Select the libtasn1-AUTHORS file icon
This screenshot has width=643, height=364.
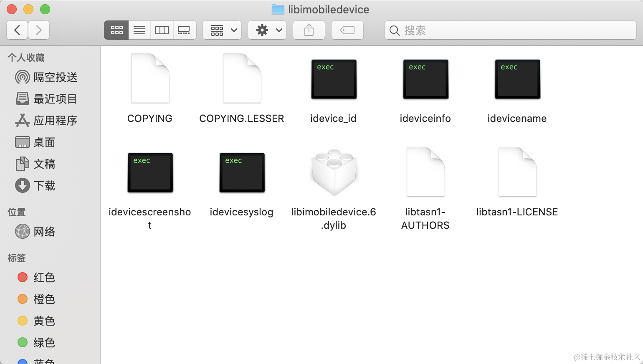426,172
